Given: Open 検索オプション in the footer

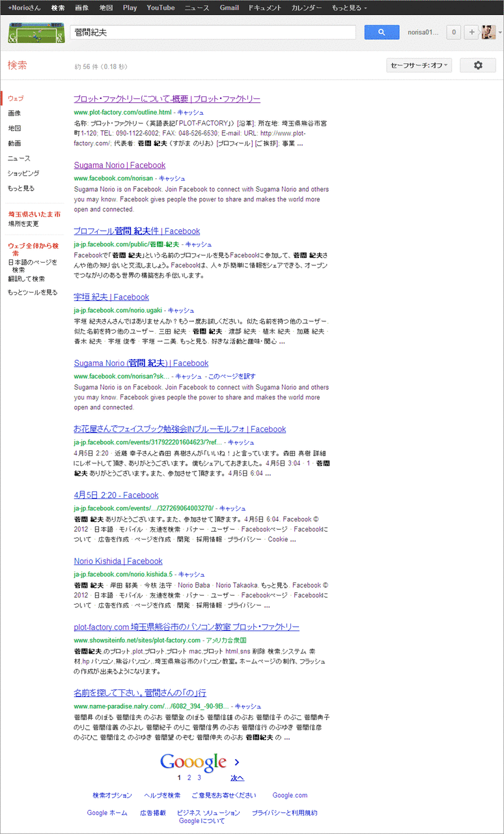Looking at the screenshot, I should 112,795.
